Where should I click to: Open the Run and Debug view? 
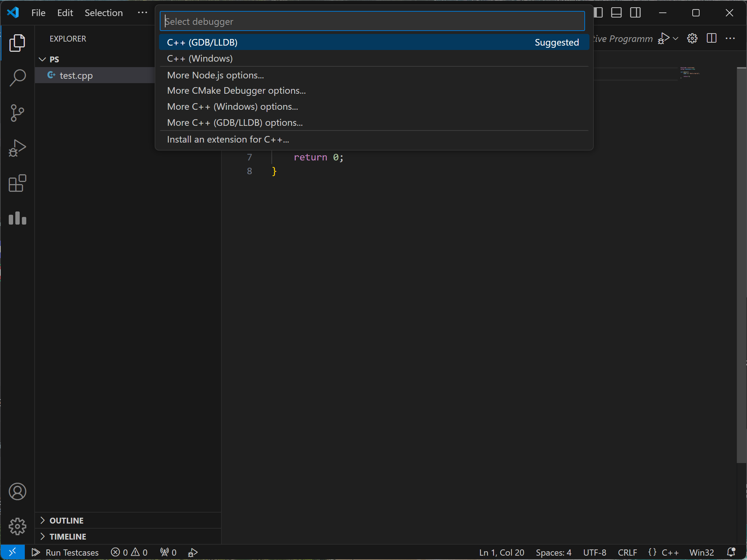(x=17, y=148)
